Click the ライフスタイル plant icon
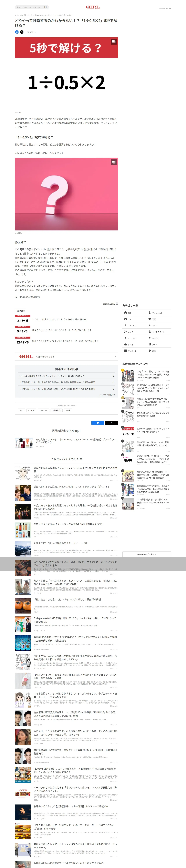The width and height of the screenshot is (186, 868). coord(150,332)
